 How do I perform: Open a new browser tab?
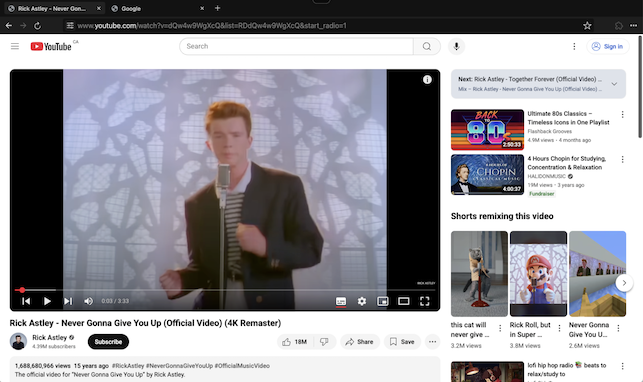tap(217, 8)
